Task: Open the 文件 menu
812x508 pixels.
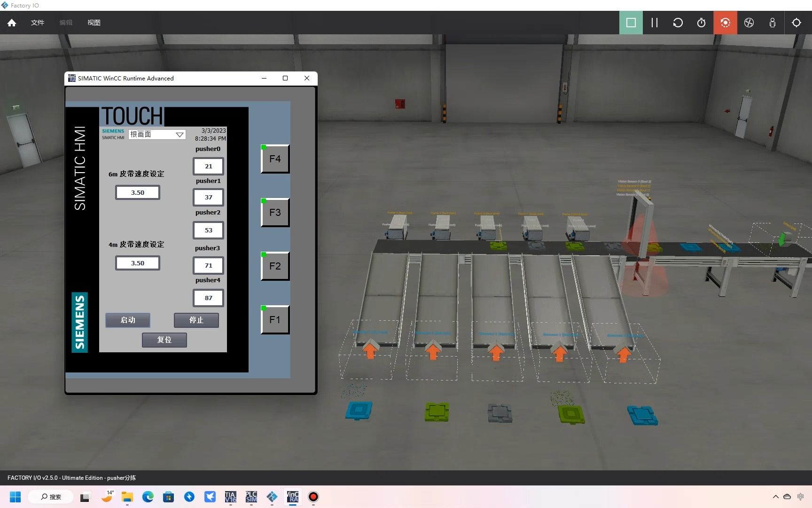Action: click(x=38, y=22)
